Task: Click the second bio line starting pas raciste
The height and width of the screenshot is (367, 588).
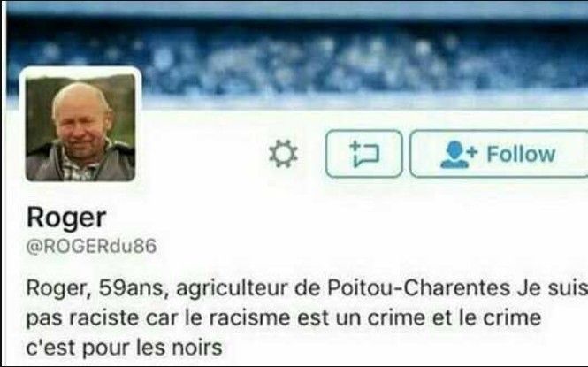Action: pyautogui.click(x=284, y=318)
